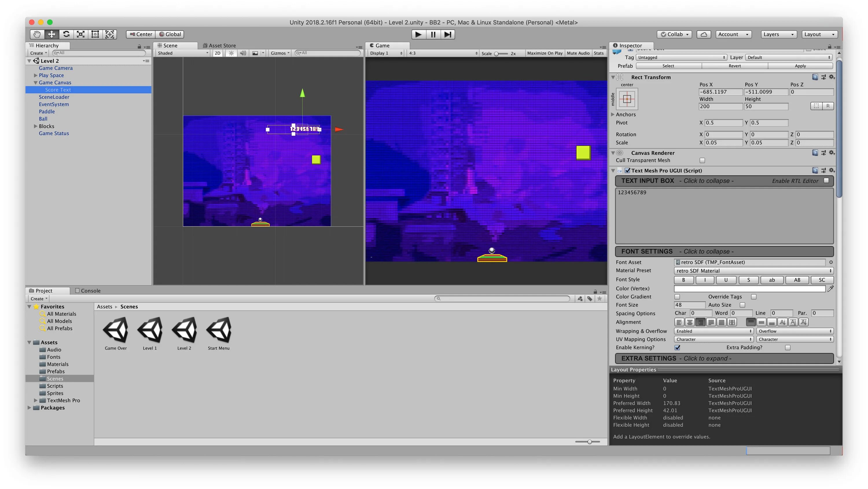Click the Color (Vertex) swatch
The height and width of the screenshot is (489, 868).
(x=749, y=288)
